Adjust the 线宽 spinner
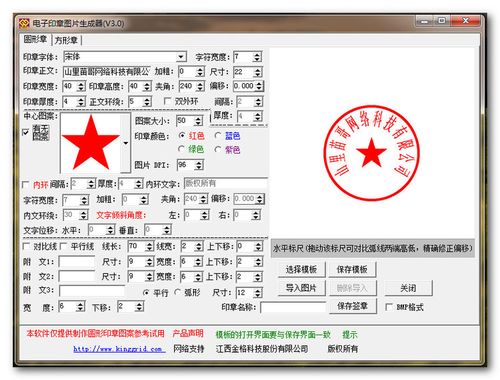This screenshot has height=380, width=500. (199, 247)
